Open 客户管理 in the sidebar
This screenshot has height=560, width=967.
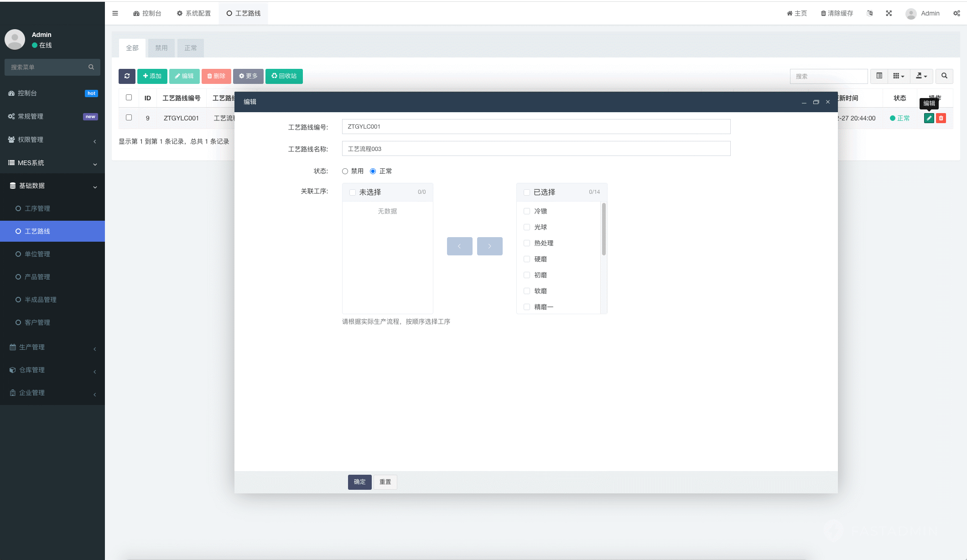(x=52, y=322)
